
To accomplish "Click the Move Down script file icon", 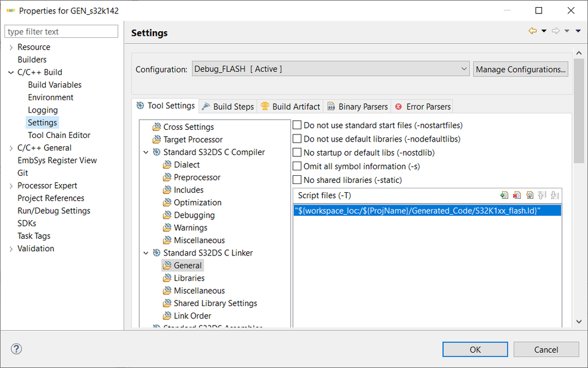I will pos(554,195).
